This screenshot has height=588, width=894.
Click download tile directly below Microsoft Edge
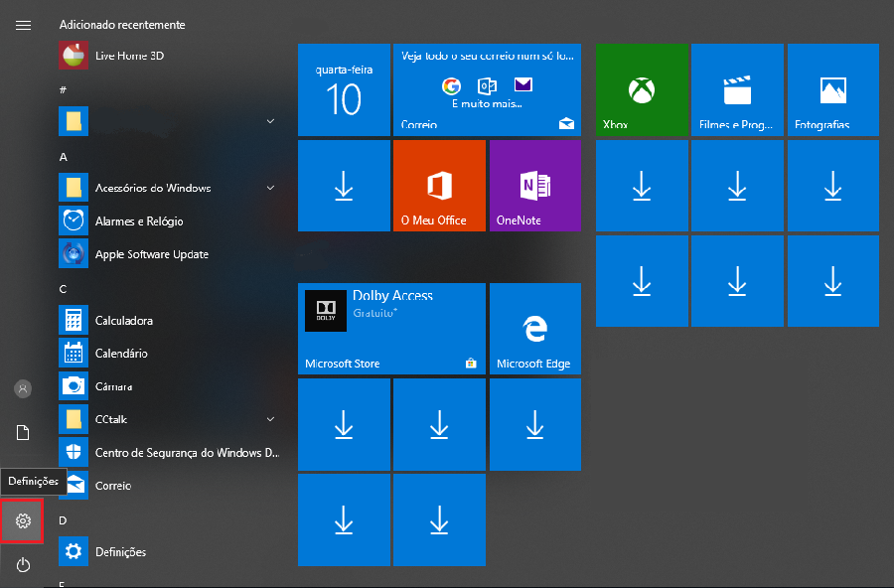534,424
